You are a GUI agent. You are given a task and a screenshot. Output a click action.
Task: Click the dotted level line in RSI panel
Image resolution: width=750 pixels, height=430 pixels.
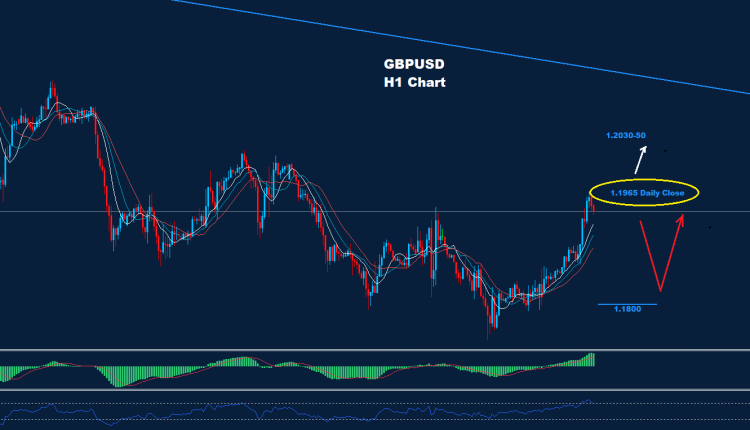click(300, 403)
